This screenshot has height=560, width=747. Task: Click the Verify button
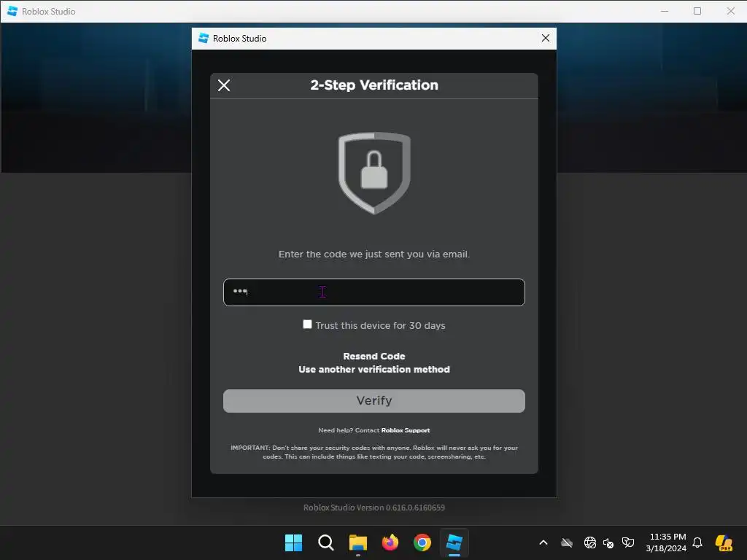tap(374, 401)
